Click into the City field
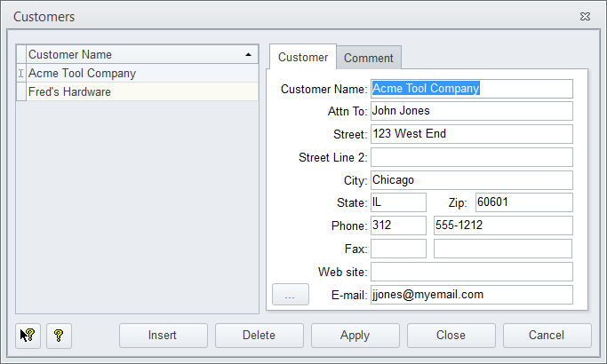This screenshot has height=364, width=607. [471, 180]
